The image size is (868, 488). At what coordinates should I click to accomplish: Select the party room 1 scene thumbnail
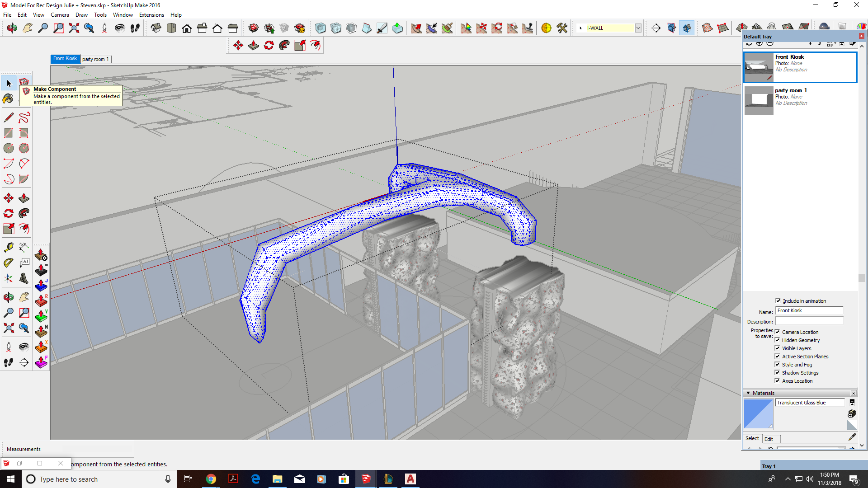click(x=758, y=100)
